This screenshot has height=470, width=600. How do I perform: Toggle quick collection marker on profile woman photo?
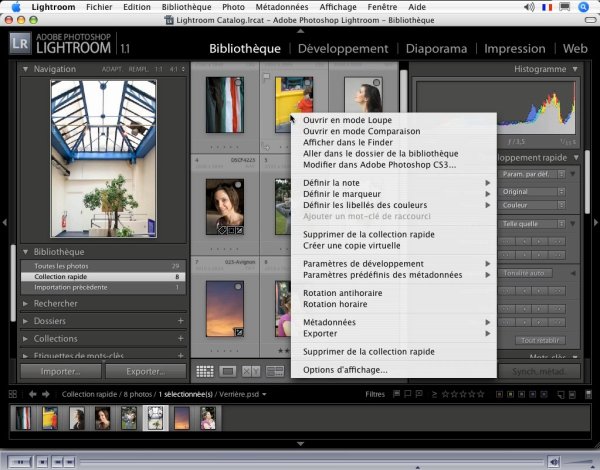click(376, 83)
